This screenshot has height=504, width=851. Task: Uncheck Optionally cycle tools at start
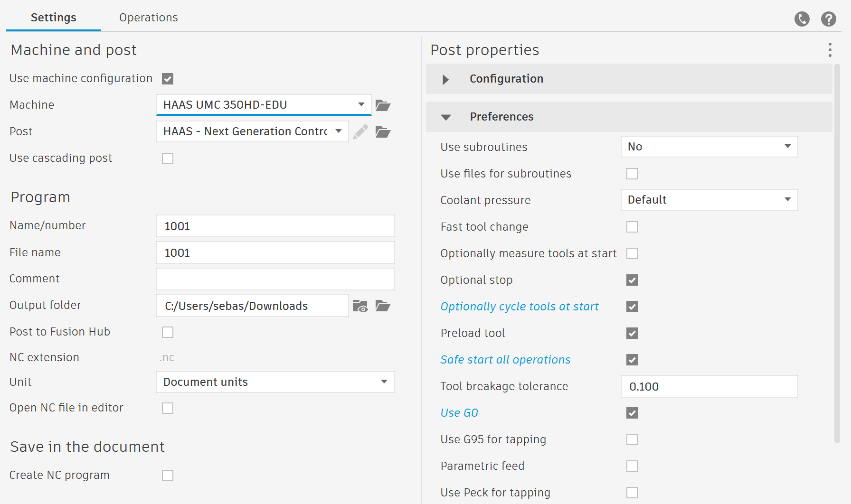point(632,307)
